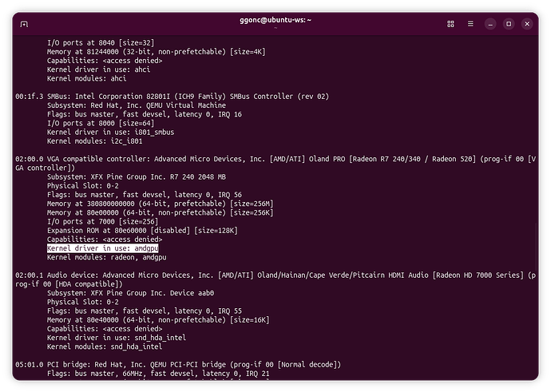Click 'Subsystem: Red Hat, Inc. QEMU Virtual Machine'

[x=137, y=105]
